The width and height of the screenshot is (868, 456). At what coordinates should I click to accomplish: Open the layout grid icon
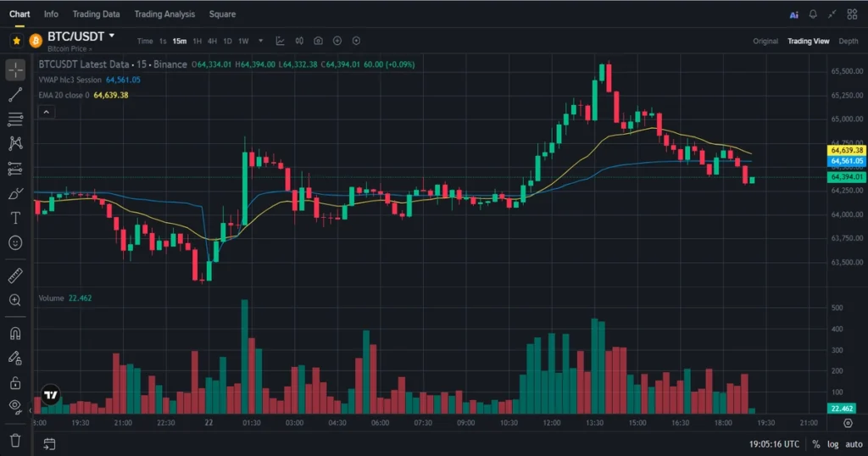[853, 14]
